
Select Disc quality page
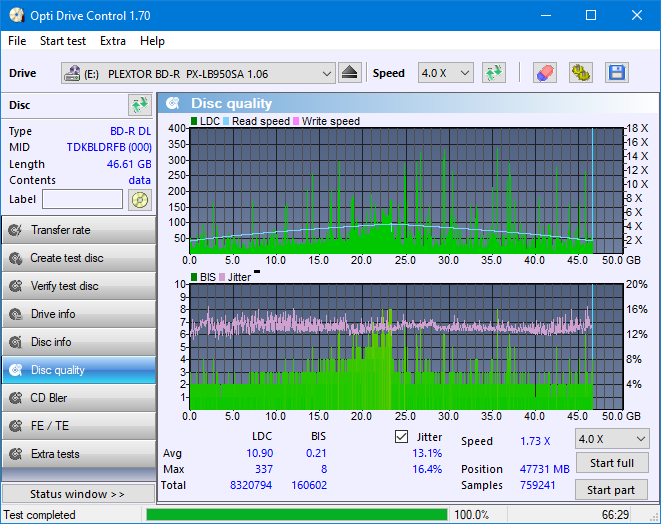click(79, 370)
